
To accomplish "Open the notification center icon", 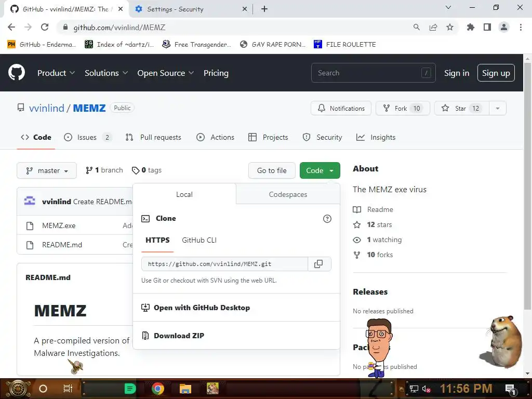I will coord(511,389).
